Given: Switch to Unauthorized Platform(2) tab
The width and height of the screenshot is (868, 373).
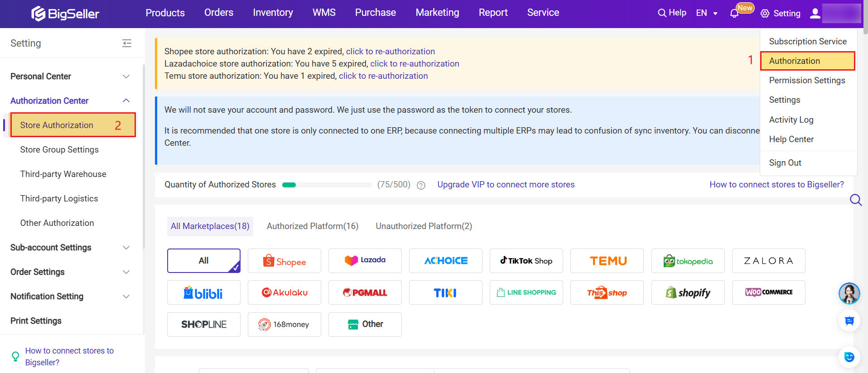Looking at the screenshot, I should 424,226.
